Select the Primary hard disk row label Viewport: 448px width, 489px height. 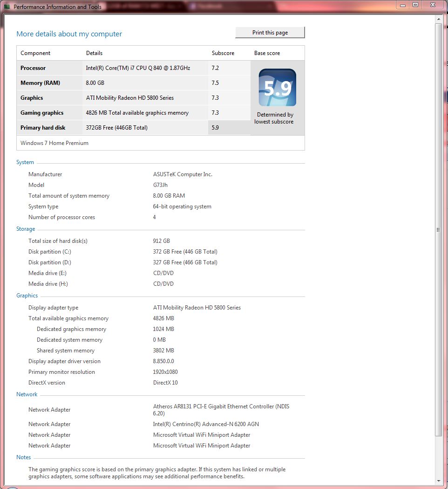click(x=43, y=128)
